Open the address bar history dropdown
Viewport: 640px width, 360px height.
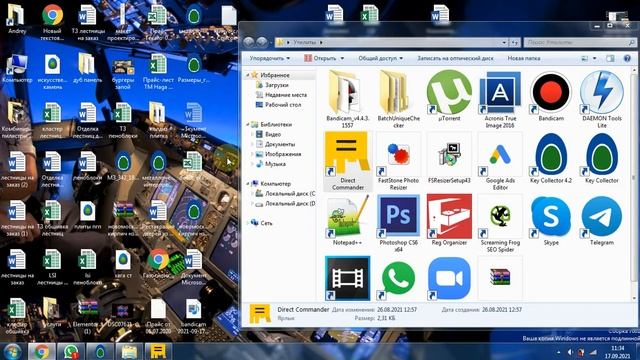[504, 42]
